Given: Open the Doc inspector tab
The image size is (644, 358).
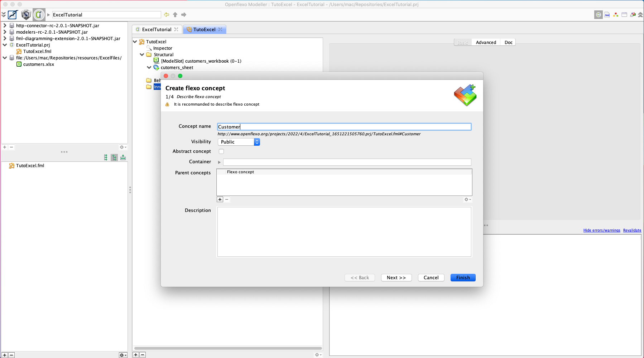Looking at the screenshot, I should (508, 42).
